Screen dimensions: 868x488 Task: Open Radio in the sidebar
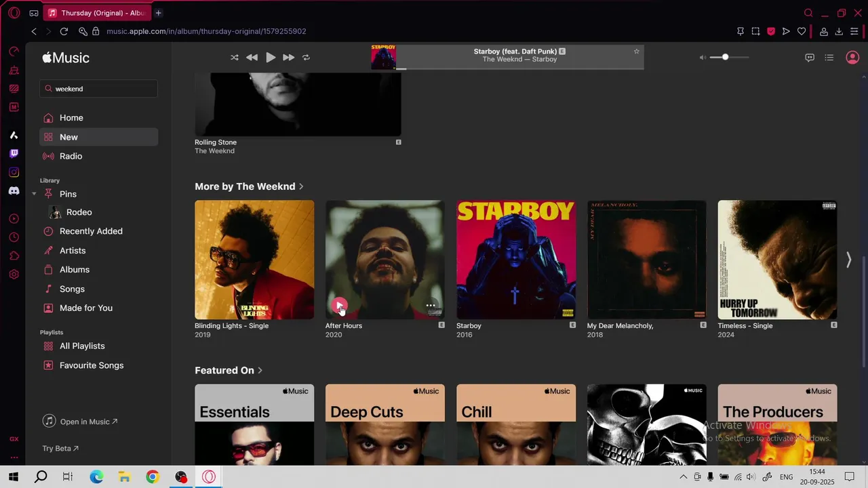(x=99, y=156)
